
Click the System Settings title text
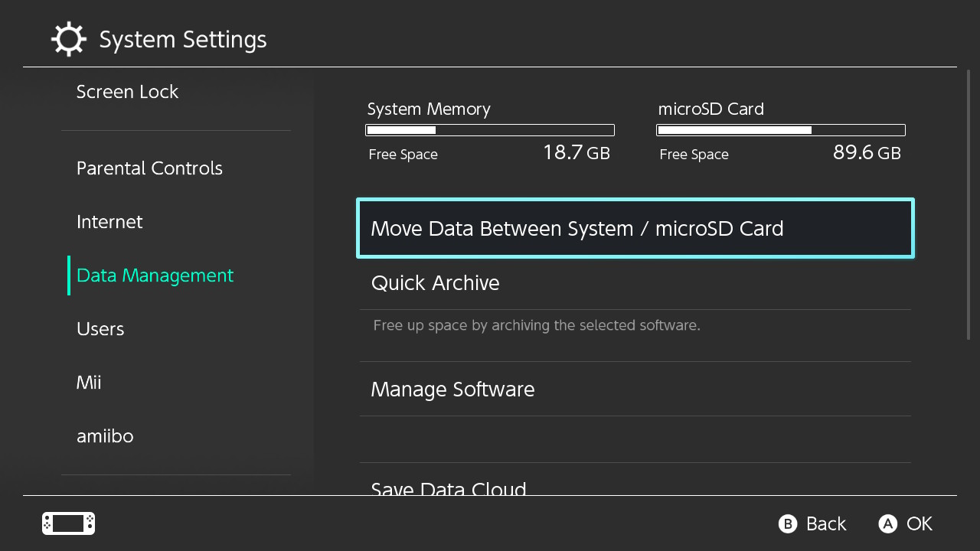pyautogui.click(x=183, y=40)
